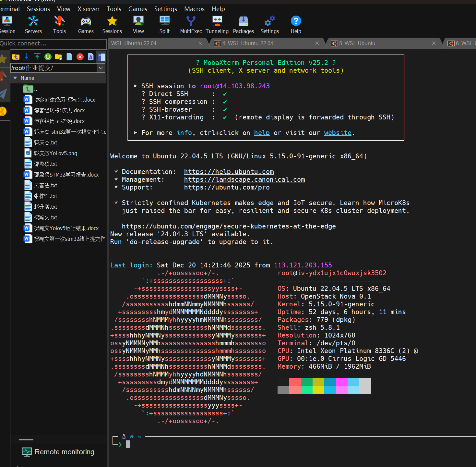Open the View menu in the menu bar
This screenshot has width=476, height=467.
click(x=64, y=9)
